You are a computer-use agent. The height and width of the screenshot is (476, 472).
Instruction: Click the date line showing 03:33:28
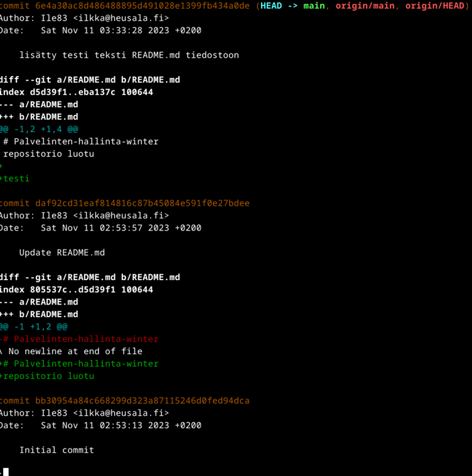pos(100,30)
